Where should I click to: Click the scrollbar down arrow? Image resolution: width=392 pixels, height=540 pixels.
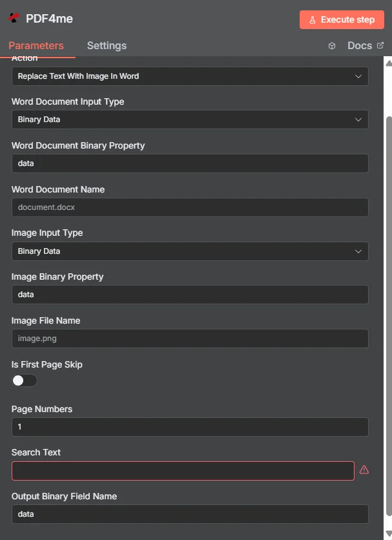coord(389,534)
